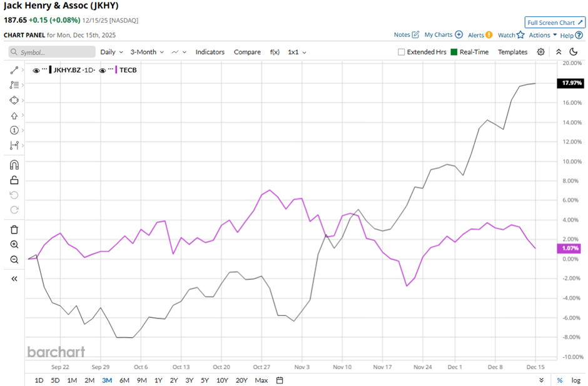Image resolution: width=588 pixels, height=386 pixels.
Task: Toggle visibility eye for TECB series
Action: [x=103, y=70]
